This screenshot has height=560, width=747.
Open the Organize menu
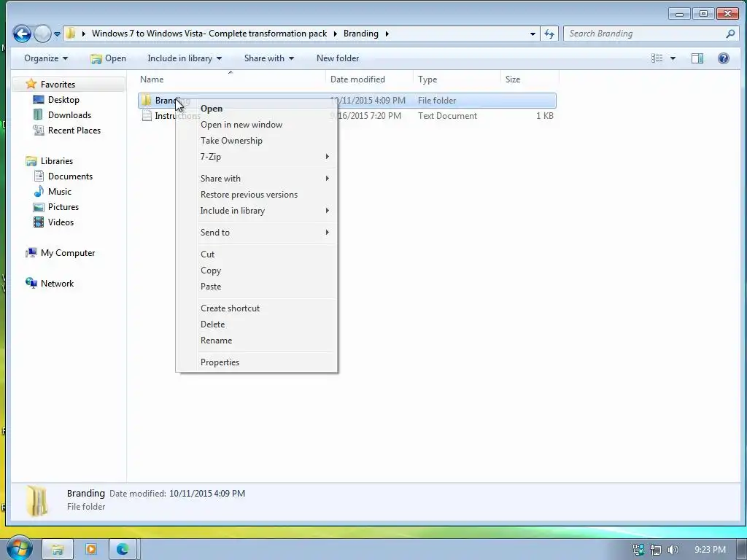click(46, 58)
